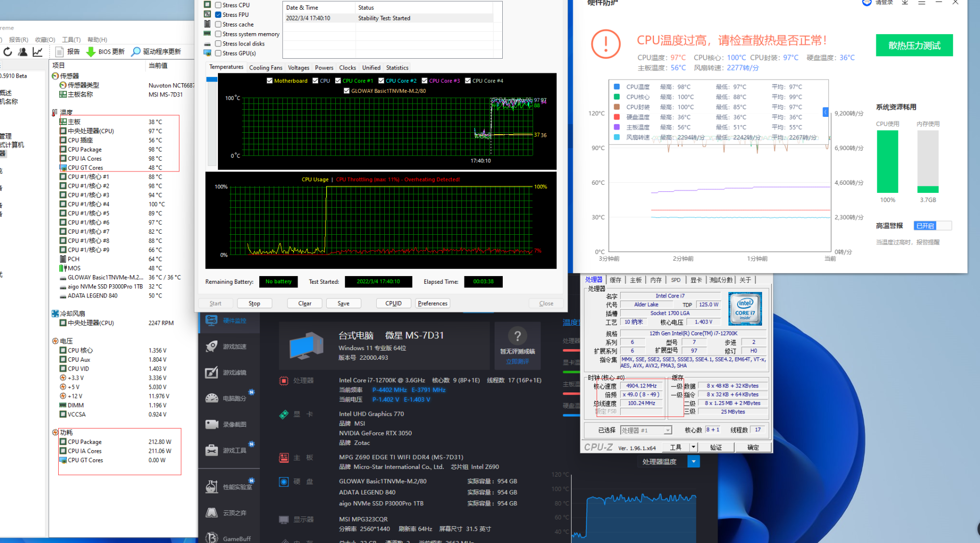
Task: Uncheck the Stress FPU checkbox
Action: [218, 15]
